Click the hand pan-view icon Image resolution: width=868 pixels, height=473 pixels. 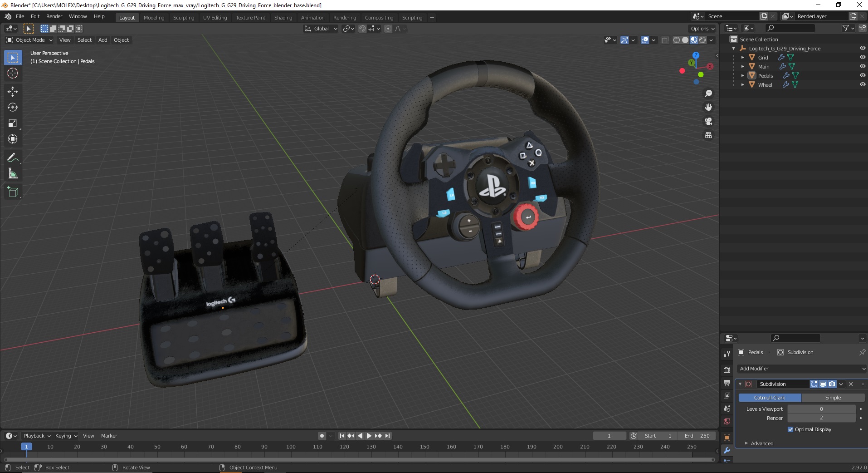[708, 107]
